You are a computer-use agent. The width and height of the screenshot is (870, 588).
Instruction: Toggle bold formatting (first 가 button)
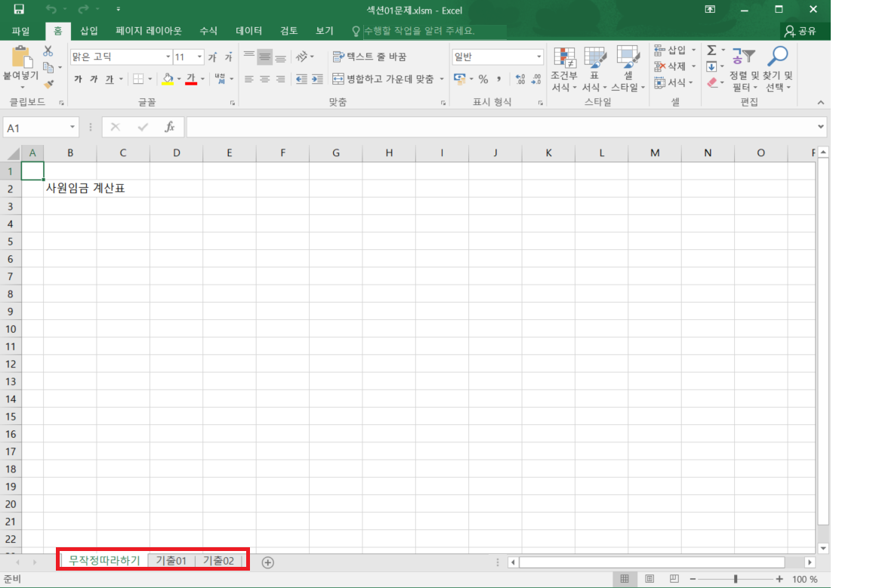point(79,79)
